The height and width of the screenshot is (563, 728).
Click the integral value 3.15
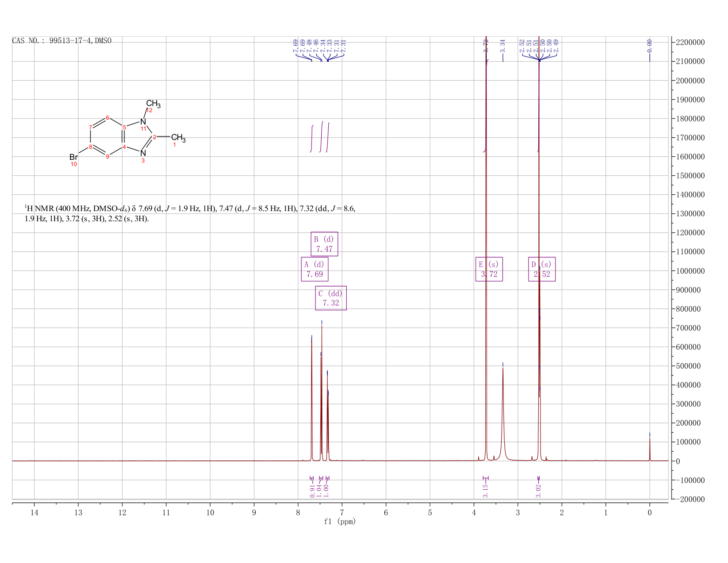click(x=485, y=491)
